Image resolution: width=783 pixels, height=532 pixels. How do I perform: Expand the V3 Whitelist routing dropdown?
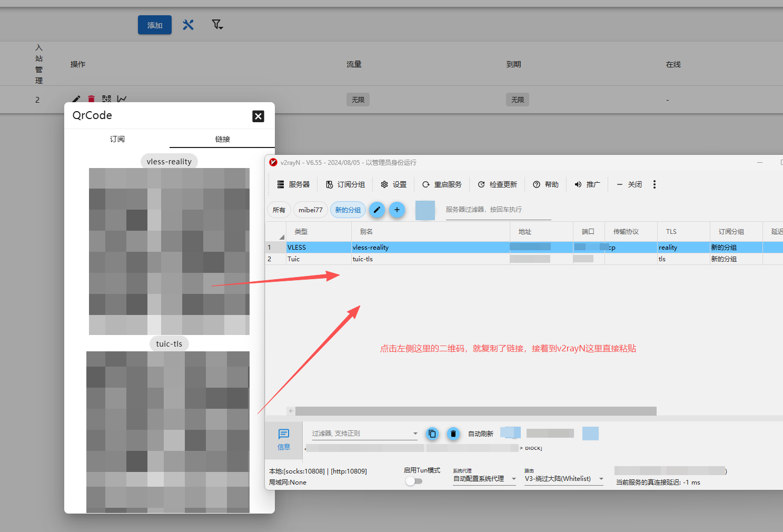[563, 479]
